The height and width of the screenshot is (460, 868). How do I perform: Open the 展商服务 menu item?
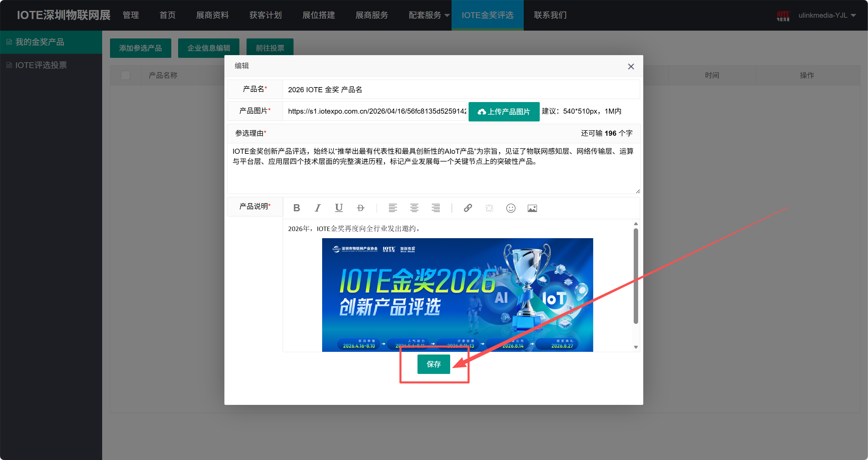371,15
